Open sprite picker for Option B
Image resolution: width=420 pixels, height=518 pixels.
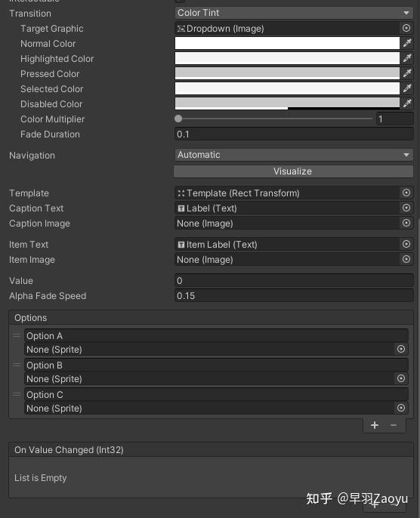click(401, 378)
